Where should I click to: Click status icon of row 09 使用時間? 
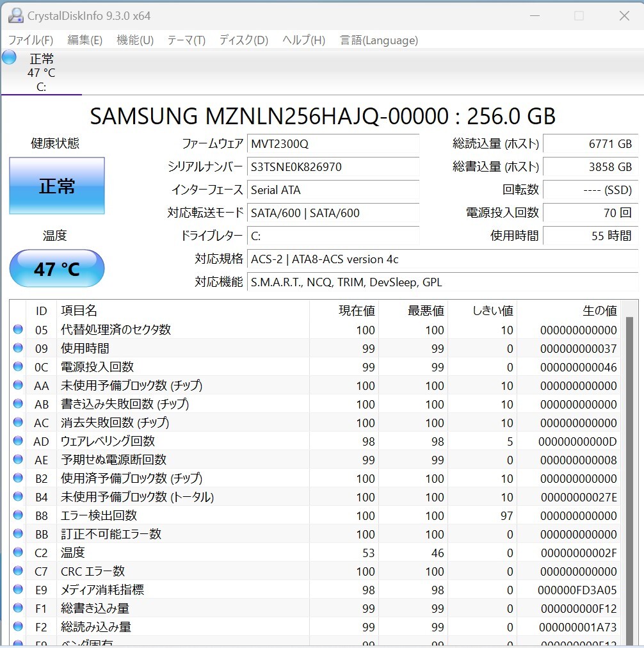click(18, 348)
